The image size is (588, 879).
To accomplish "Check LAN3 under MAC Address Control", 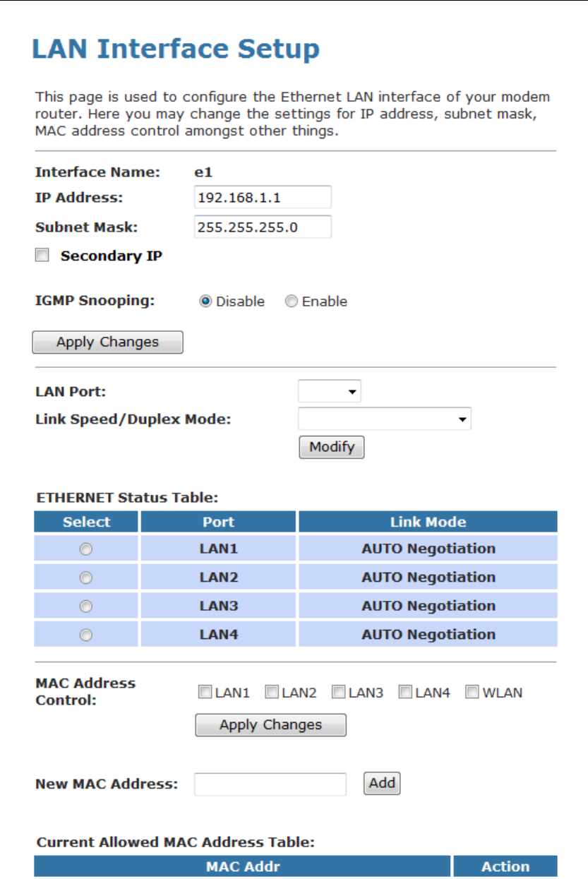I will coord(338,693).
